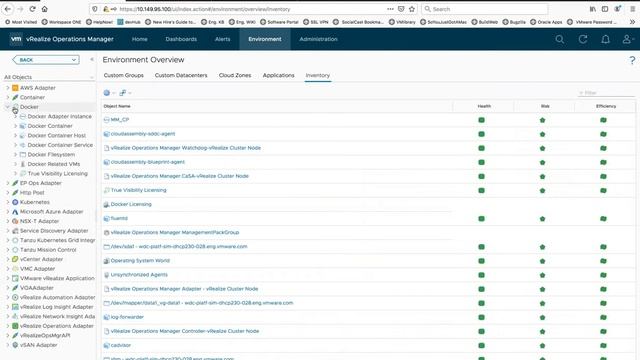Click the Filter input field
Screen dimensions: 640x360
pyautogui.click(x=606, y=93)
